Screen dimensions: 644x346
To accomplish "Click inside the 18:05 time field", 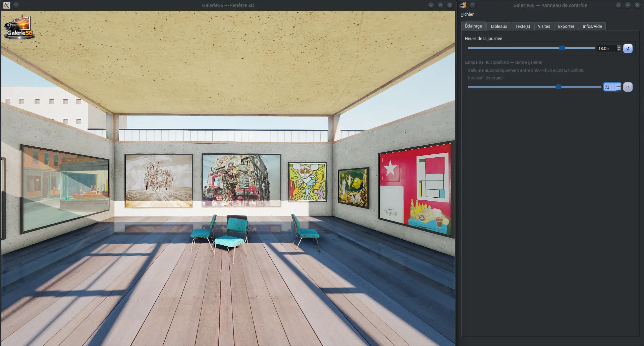I will coord(606,48).
